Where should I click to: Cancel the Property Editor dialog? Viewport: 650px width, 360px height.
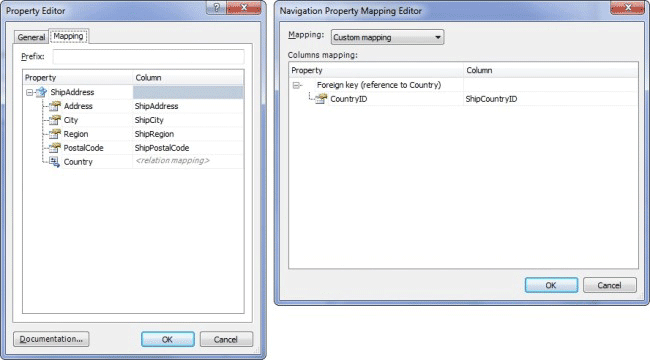tap(226, 339)
